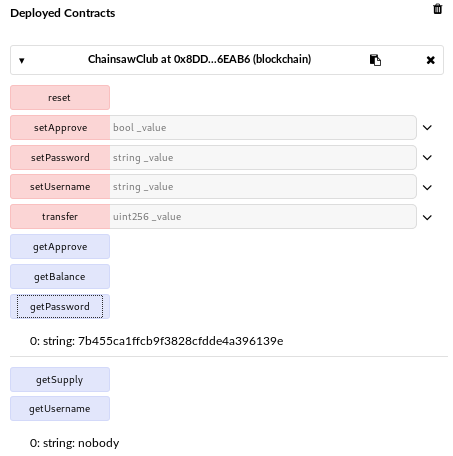The width and height of the screenshot is (453, 456).
Task: Remove ChainsawClub contract with the X icon
Action: tap(430, 60)
